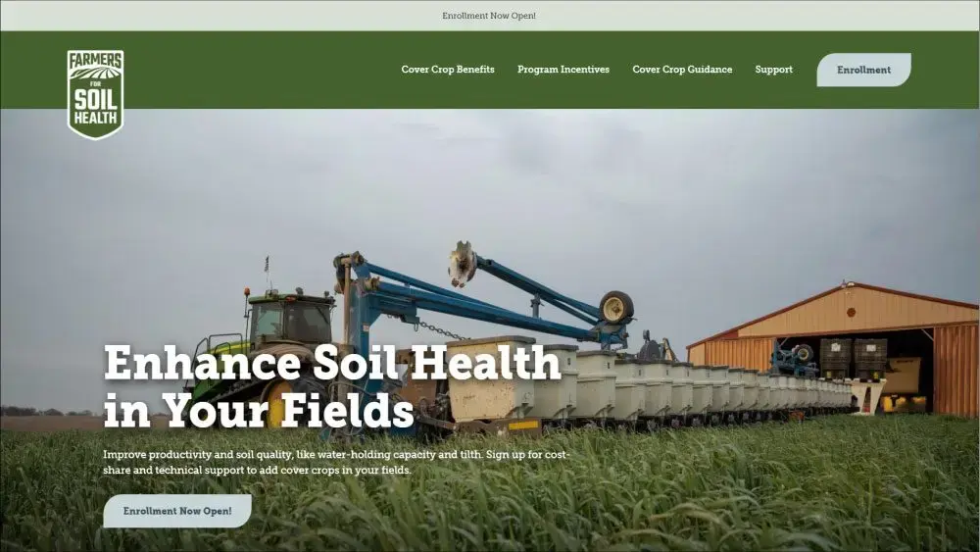The image size is (980, 552).
Task: Click the Enrollment button in header
Action: 863,70
